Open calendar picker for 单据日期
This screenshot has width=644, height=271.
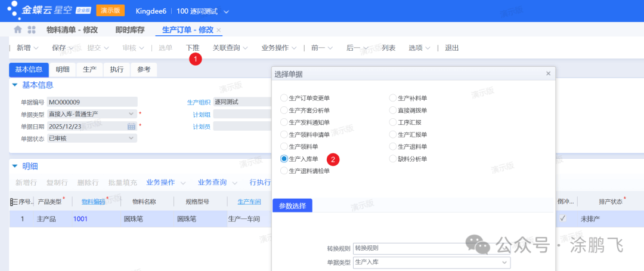pyautogui.click(x=131, y=126)
